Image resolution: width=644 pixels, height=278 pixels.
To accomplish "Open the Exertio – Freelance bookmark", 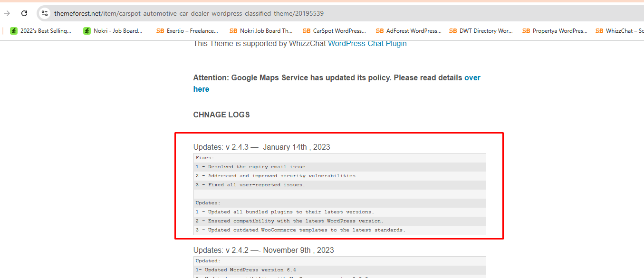I will click(187, 31).
